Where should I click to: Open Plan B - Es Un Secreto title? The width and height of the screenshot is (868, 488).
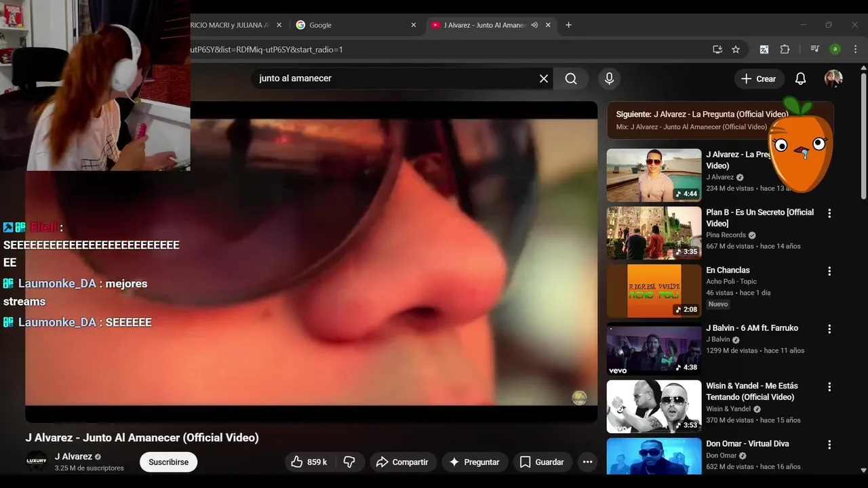[759, 218]
